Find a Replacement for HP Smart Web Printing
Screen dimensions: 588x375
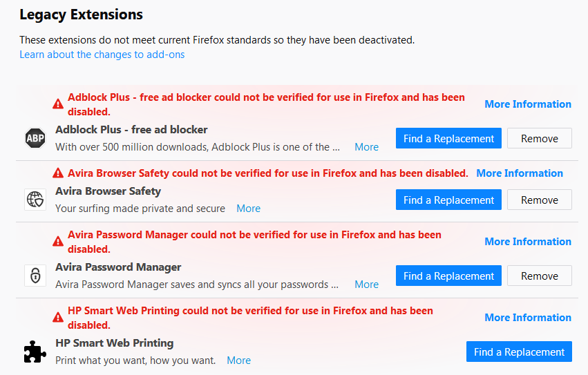click(519, 352)
